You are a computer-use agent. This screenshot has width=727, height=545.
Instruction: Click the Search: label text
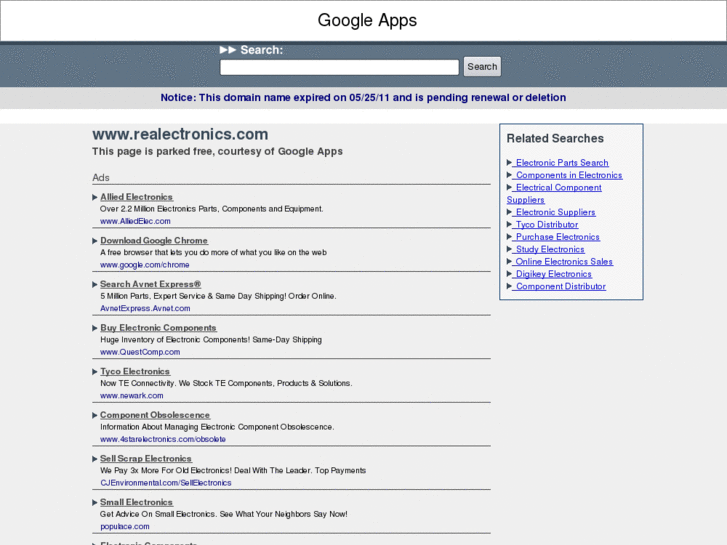pos(261,50)
